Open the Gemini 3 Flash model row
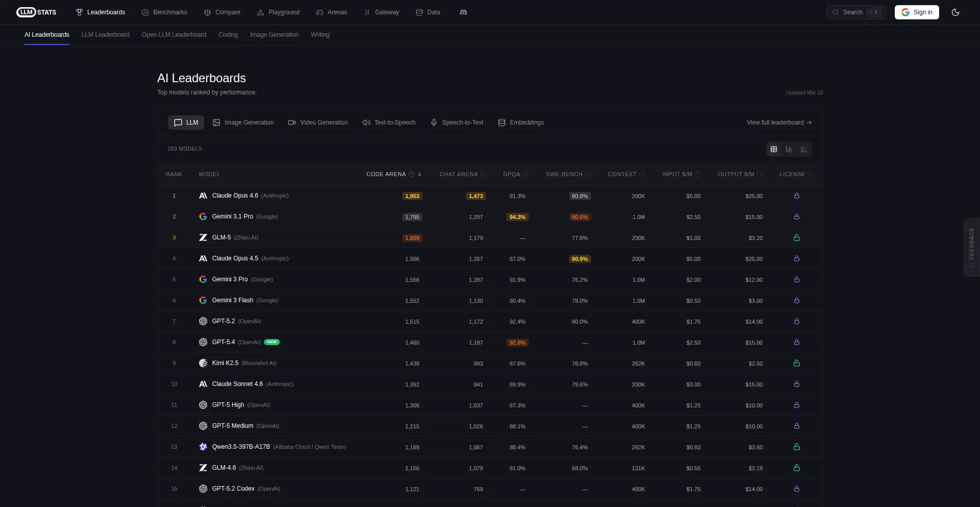 tap(490, 300)
